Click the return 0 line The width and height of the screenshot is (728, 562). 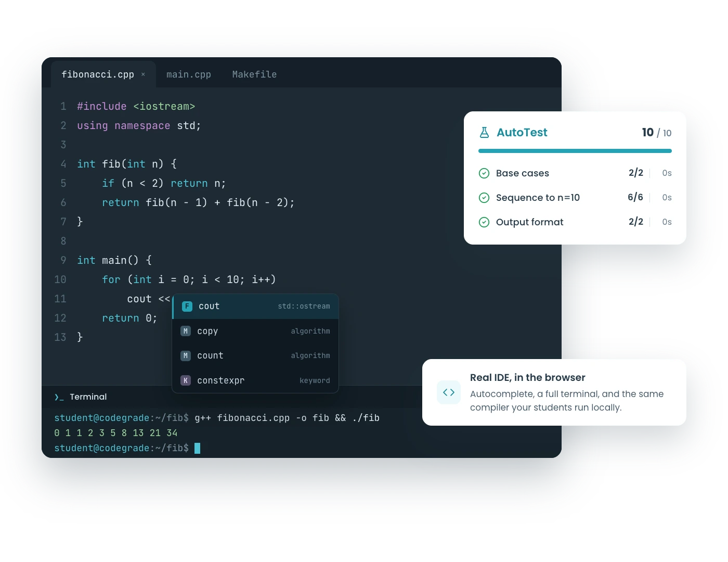tap(129, 318)
